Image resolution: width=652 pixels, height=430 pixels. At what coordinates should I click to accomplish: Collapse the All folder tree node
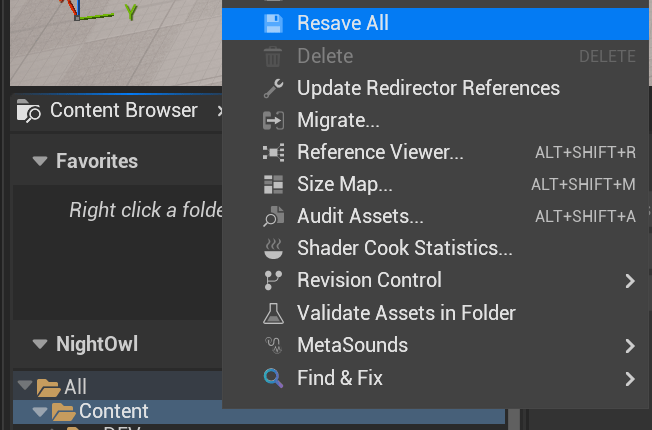[22, 387]
